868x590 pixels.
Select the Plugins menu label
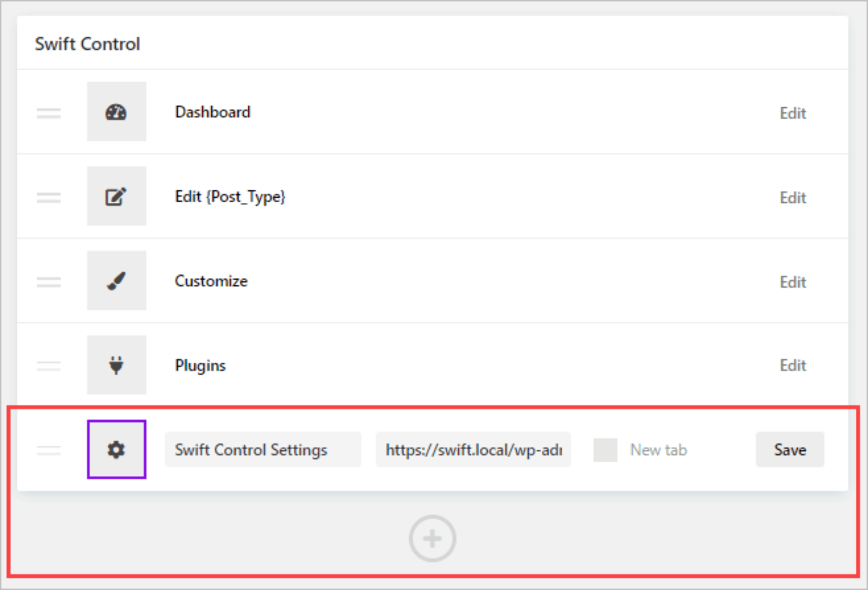[200, 365]
